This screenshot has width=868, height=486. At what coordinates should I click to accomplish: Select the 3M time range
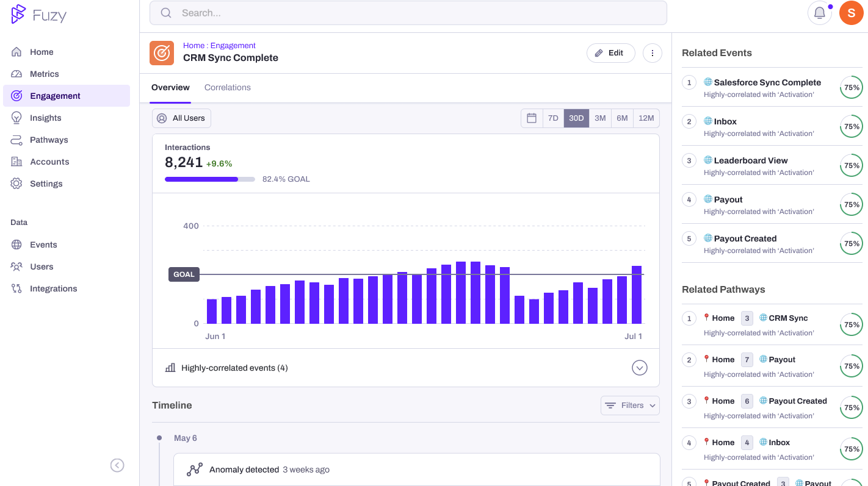pos(600,118)
